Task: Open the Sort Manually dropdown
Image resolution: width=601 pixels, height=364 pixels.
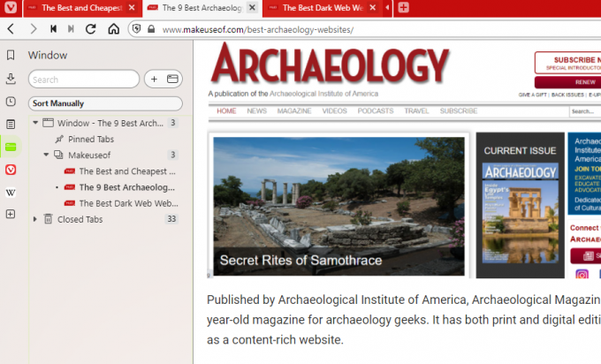Action: click(105, 103)
